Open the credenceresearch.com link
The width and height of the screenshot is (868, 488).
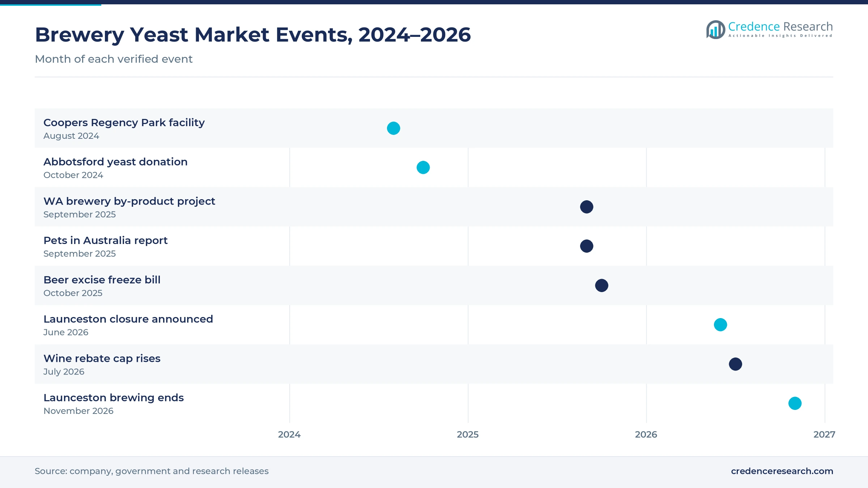pyautogui.click(x=782, y=471)
